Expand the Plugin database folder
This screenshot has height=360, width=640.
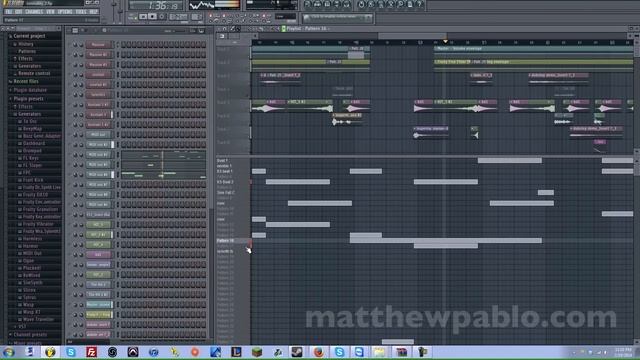(x=29, y=90)
